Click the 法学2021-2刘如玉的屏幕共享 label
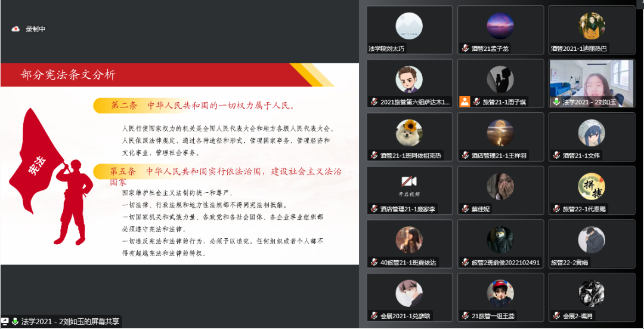This screenshot has width=644, height=329. click(x=70, y=321)
